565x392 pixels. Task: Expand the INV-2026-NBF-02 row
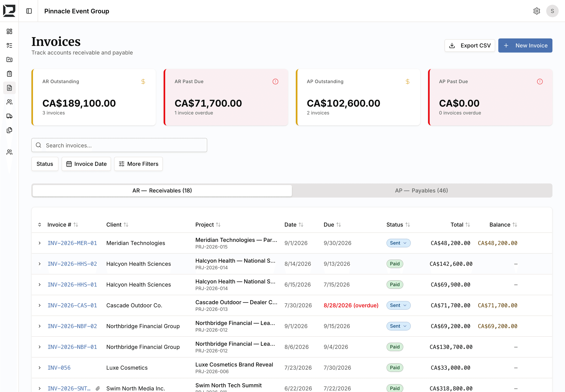(x=40, y=326)
